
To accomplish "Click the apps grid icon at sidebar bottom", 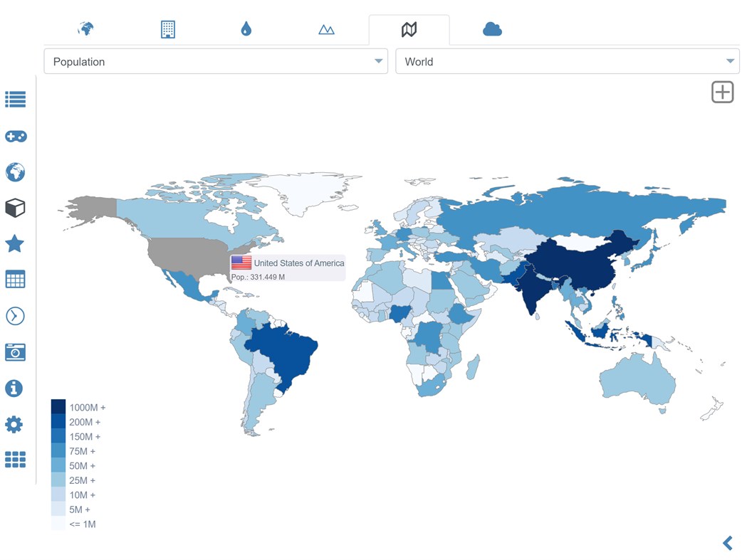I will tap(15, 460).
